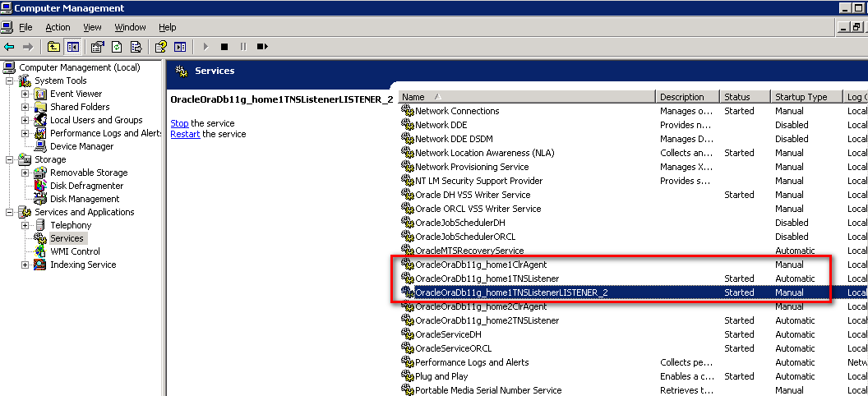This screenshot has width=868, height=396.
Task: Sort by the Description column header
Action: click(688, 97)
